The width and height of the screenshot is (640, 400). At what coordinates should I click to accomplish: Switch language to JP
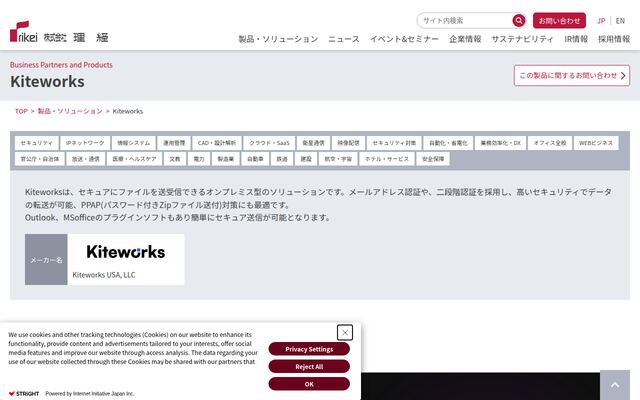[x=601, y=21]
